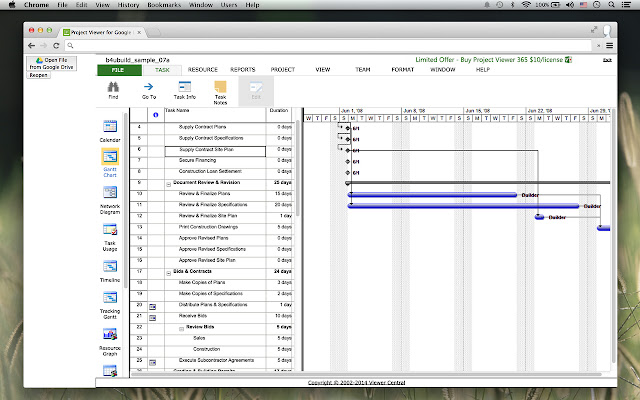Collapse the Review Bids subgroup

(x=181, y=329)
